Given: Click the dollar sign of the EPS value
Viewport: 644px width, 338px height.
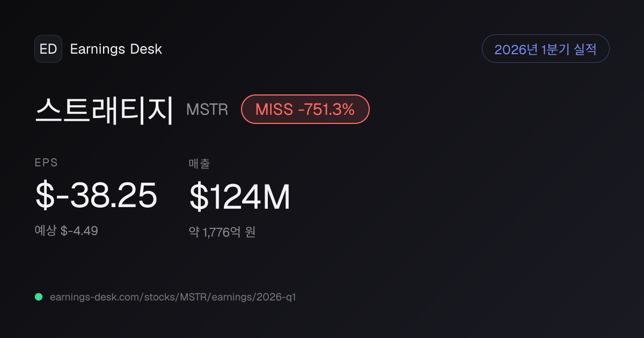Looking at the screenshot, I should coord(45,196).
